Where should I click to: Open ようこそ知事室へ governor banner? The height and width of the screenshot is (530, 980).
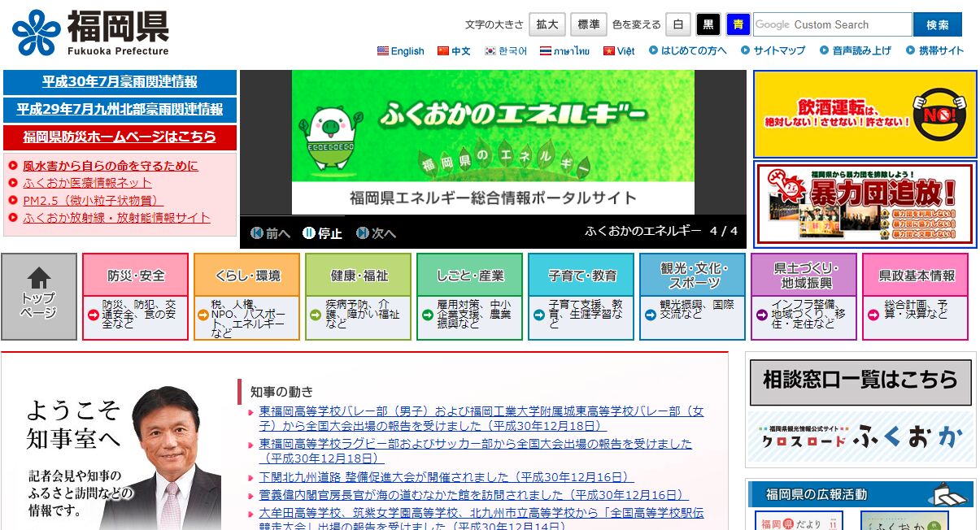[x=120, y=457]
